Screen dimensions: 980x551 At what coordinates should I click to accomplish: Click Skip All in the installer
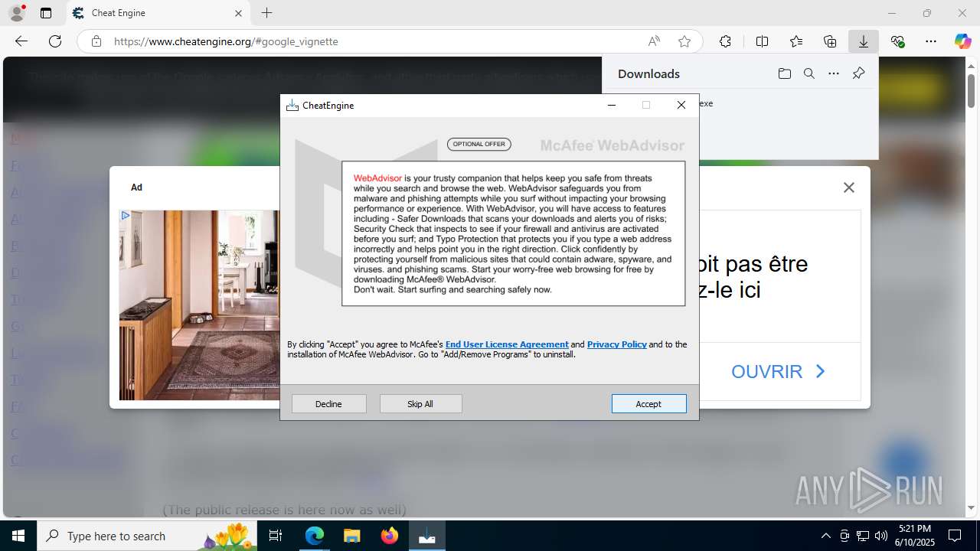pyautogui.click(x=420, y=403)
